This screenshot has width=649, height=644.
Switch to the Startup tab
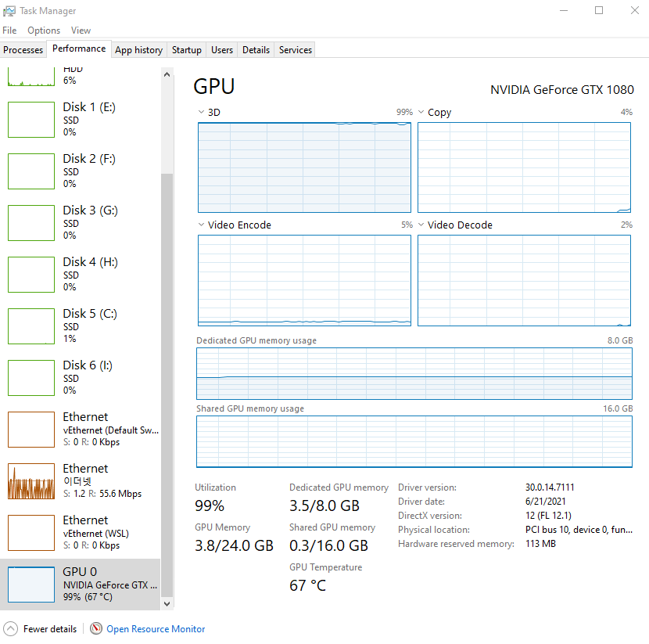click(x=187, y=50)
